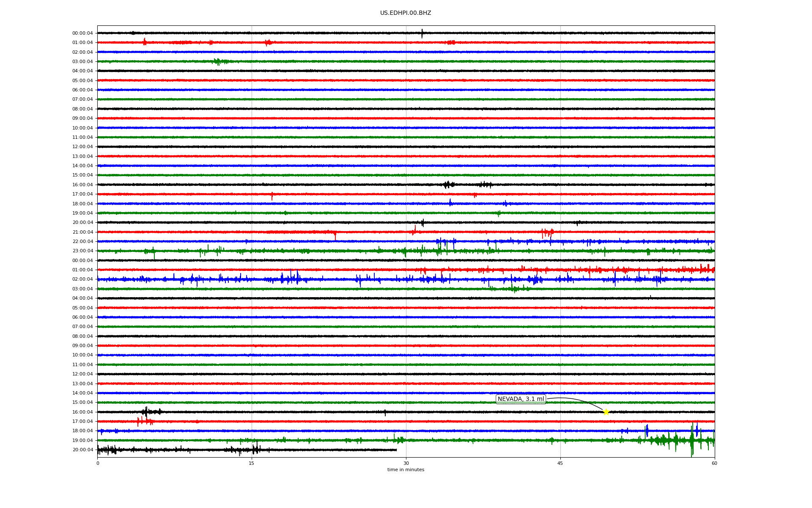Click the 20:00:04 label on the last row
Screen dimensions: 812x508
click(x=82, y=450)
